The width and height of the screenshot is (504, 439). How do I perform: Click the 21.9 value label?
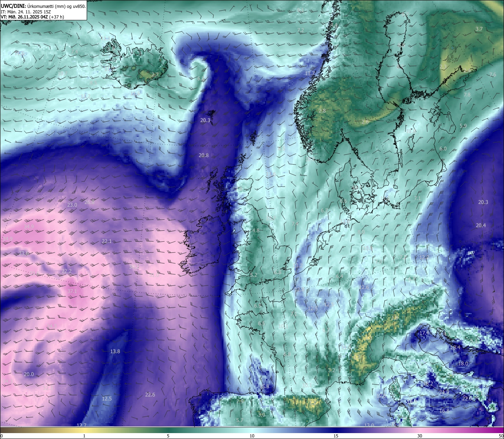click(x=444, y=392)
